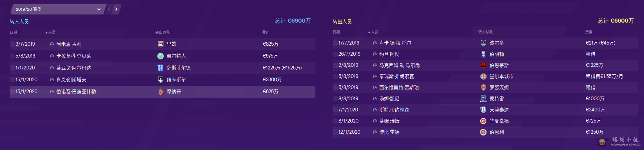
Task: Click the Bournemouth badge beside 伯恩茅斯
Action: tap(483, 65)
